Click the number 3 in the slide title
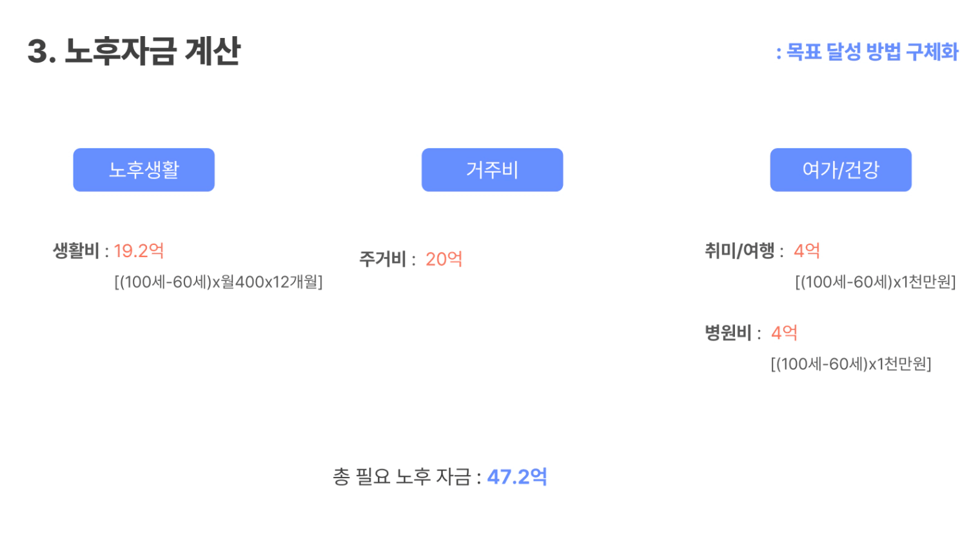980x551 pixels. (x=39, y=52)
